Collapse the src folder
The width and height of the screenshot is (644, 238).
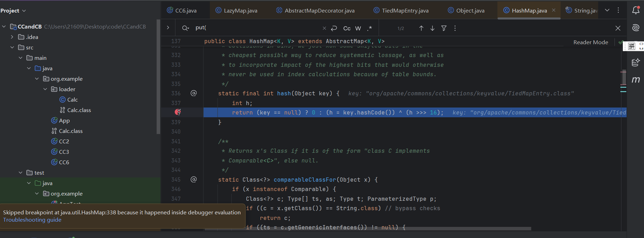tap(12, 47)
